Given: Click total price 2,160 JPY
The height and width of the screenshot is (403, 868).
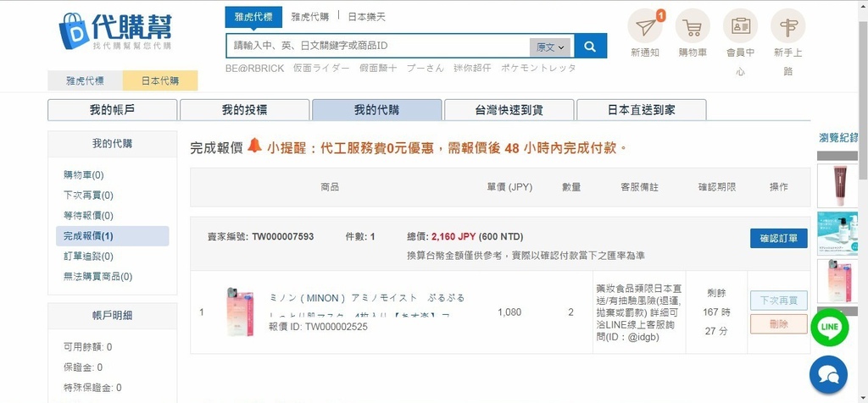Looking at the screenshot, I should pyautogui.click(x=453, y=236).
